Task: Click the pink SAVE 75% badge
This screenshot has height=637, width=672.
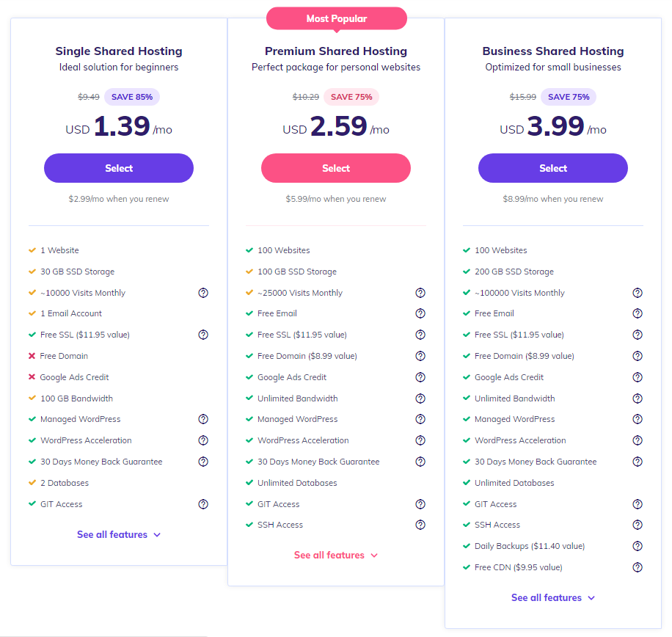Action: (x=351, y=97)
